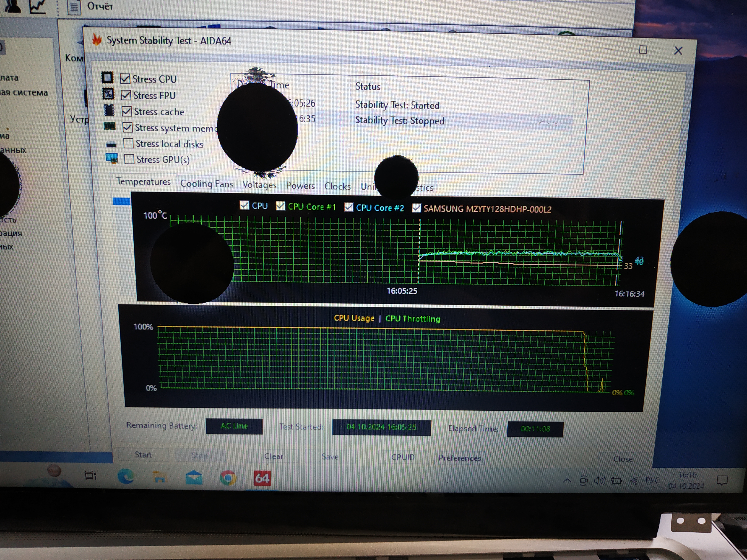Click the Start button

(x=143, y=455)
